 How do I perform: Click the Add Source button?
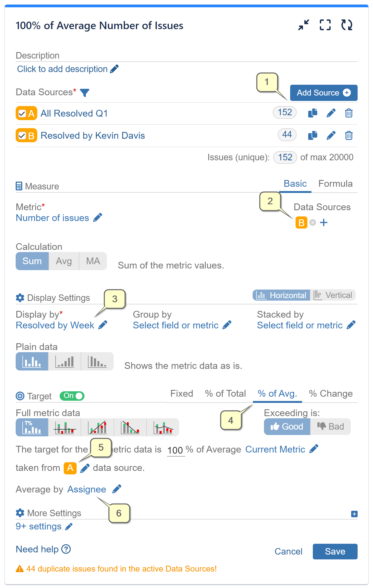point(324,93)
